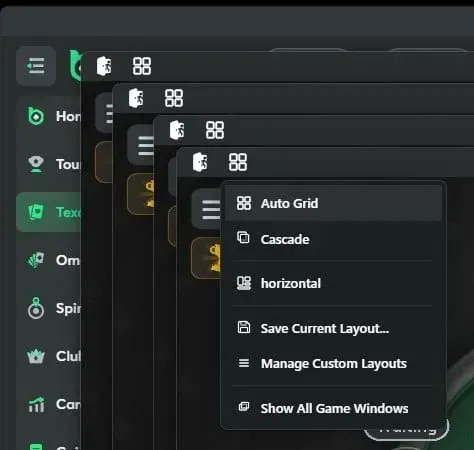Image resolution: width=474 pixels, height=450 pixels.
Task: Select Auto Grid layout option
Action: coord(333,203)
